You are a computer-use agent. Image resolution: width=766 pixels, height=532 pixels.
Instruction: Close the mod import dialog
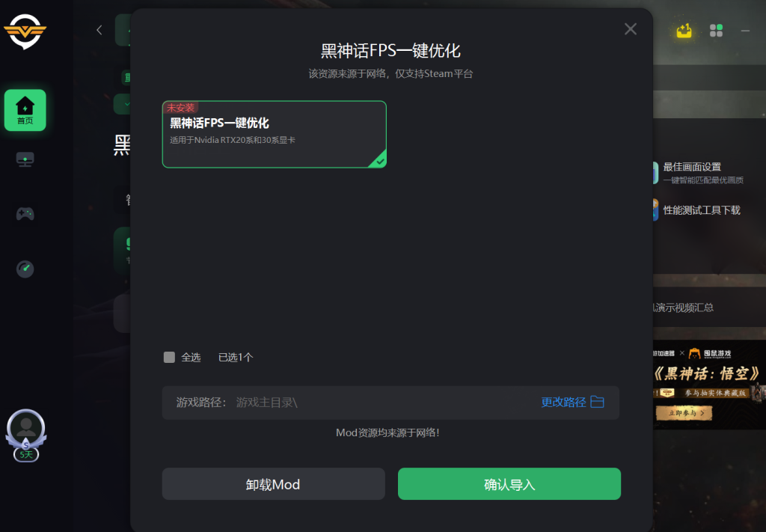[x=631, y=29]
